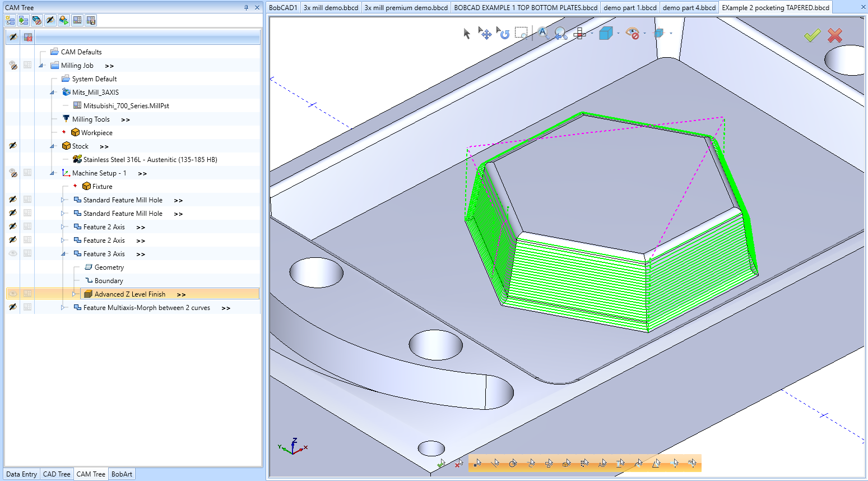Viewport: 868px width, 481px height.
Task: Click the solid selection filter on the orange bar
Action: pyautogui.click(x=566, y=463)
